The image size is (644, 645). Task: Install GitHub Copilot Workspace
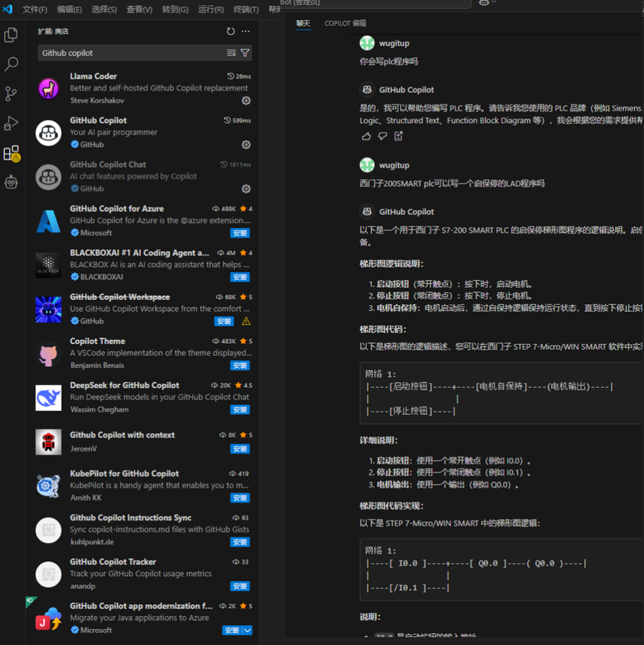click(x=224, y=321)
